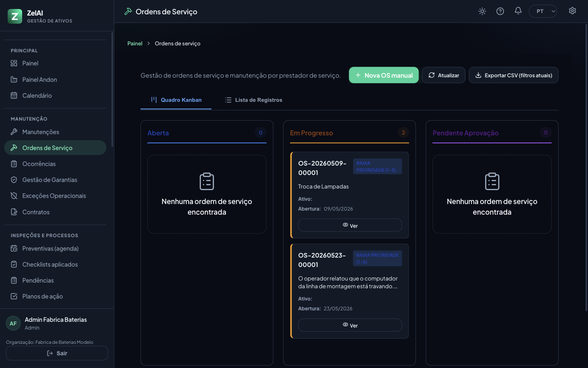The width and height of the screenshot is (588, 368).
Task: Open Calendário in sidebar
Action: coord(55,96)
